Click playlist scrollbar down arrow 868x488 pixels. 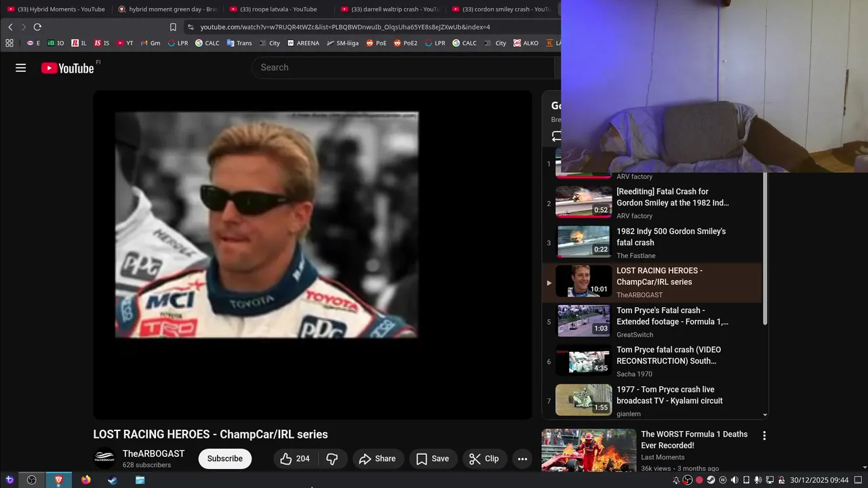[x=765, y=415]
